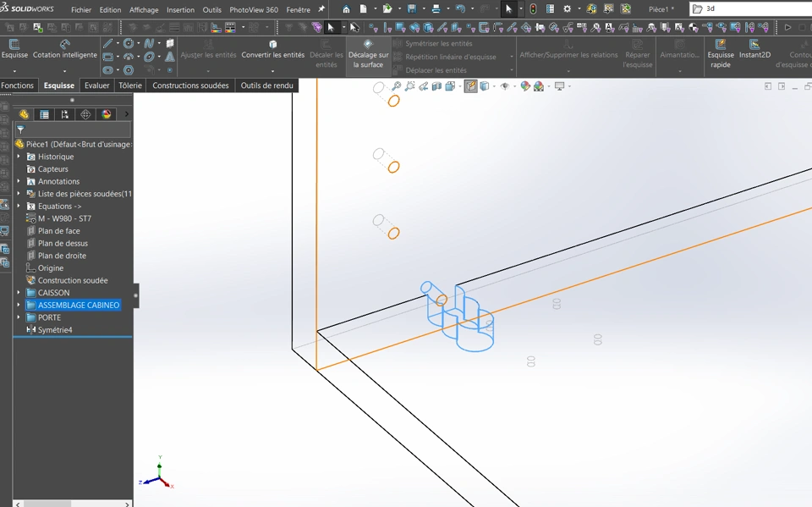Toggle the pin on the menu bar
Screen dimensions: 812x507
tap(321, 9)
